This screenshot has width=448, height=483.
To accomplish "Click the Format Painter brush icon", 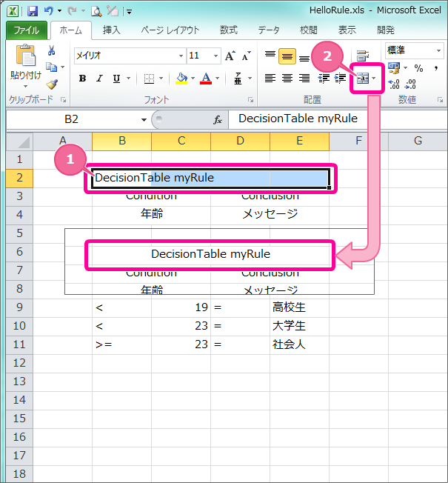I will click(52, 84).
